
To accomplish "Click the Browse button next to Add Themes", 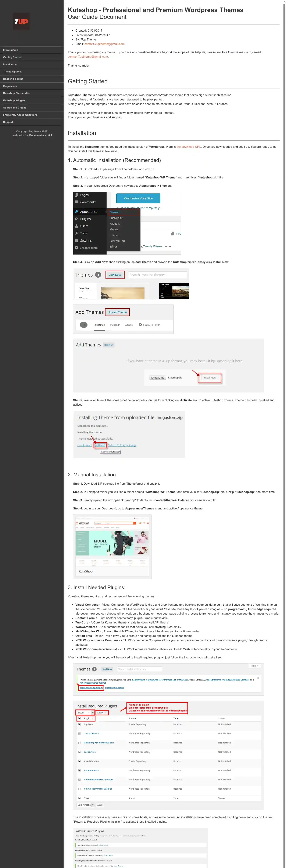I will [x=108, y=345].
